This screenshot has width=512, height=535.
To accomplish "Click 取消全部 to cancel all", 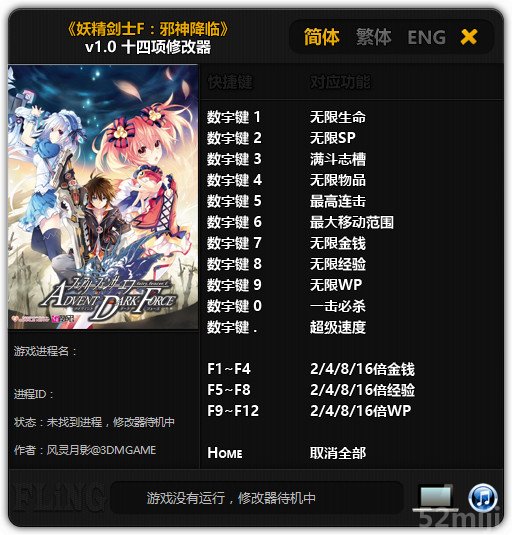I will 338,453.
